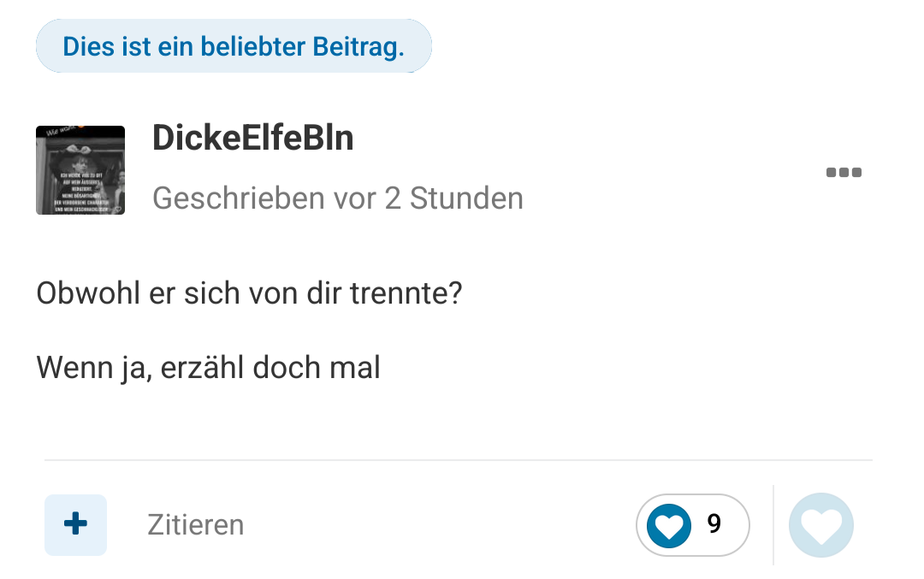Click the rightmost dot of the options icon
This screenshot has width=924, height=579.
point(856,173)
